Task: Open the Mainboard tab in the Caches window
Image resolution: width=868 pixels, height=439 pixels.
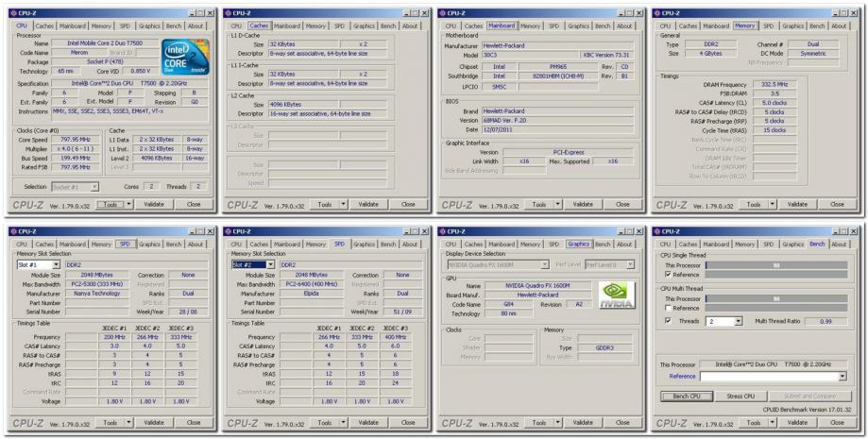Action: point(287,26)
